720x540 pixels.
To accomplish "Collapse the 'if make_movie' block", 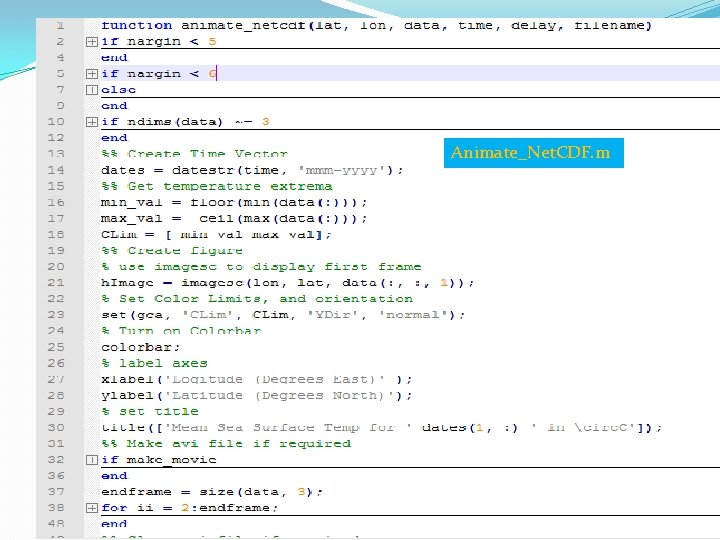I will (92, 460).
